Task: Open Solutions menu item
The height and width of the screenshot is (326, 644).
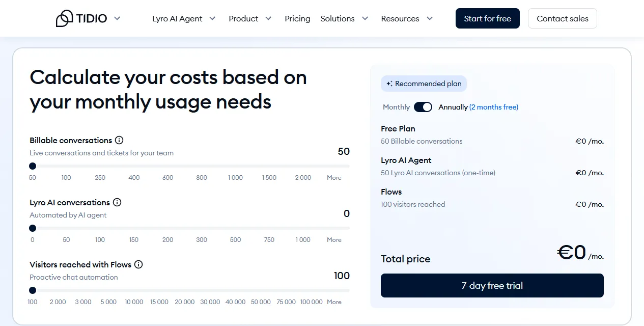Action: (338, 18)
